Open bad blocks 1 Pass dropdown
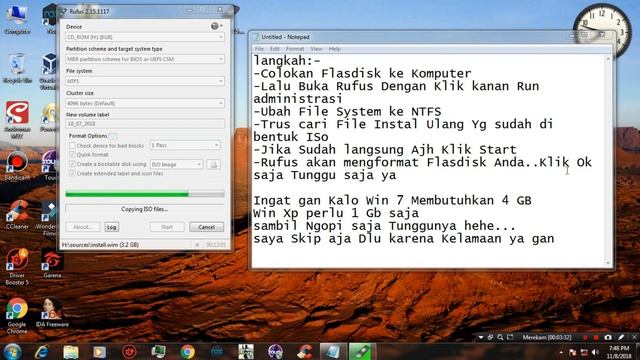The width and height of the screenshot is (640, 360). click(185, 145)
